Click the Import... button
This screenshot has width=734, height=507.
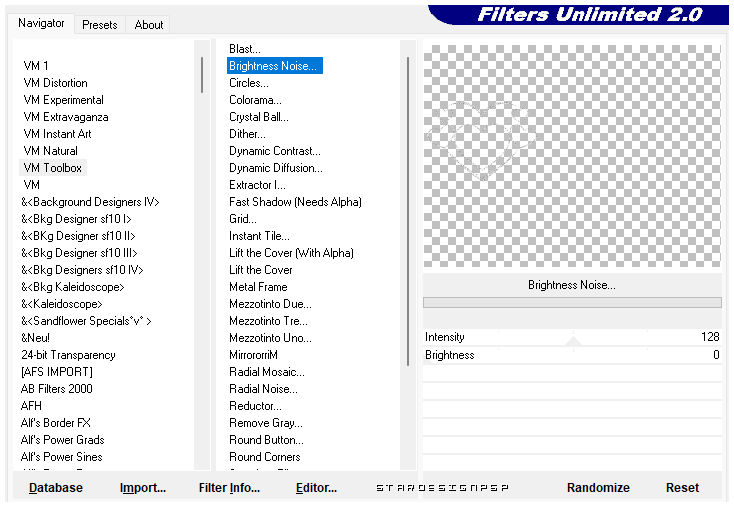coord(143,487)
